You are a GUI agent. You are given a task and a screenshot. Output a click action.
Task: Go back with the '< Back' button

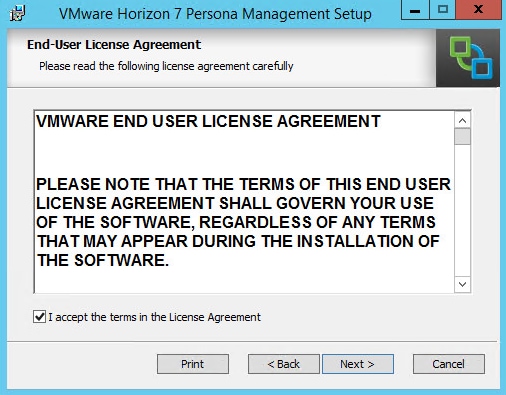tap(284, 364)
